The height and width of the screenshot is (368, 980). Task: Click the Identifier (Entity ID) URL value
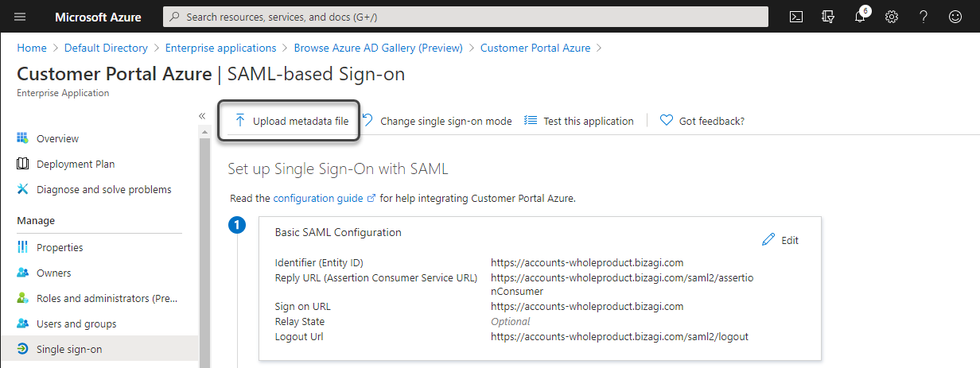click(x=587, y=262)
